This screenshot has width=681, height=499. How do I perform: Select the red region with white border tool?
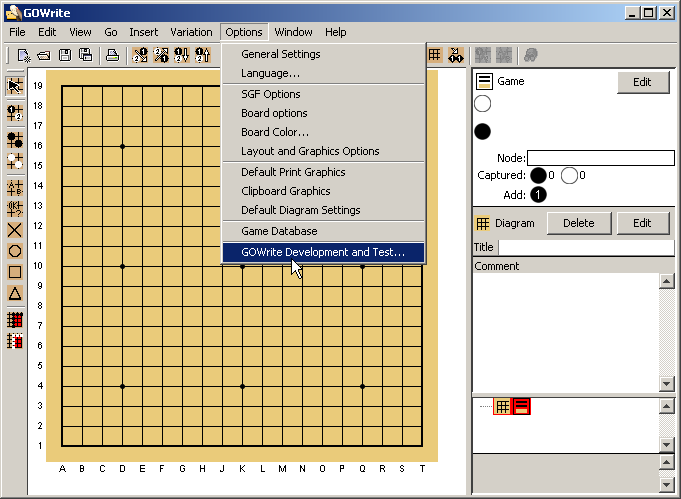point(15,341)
